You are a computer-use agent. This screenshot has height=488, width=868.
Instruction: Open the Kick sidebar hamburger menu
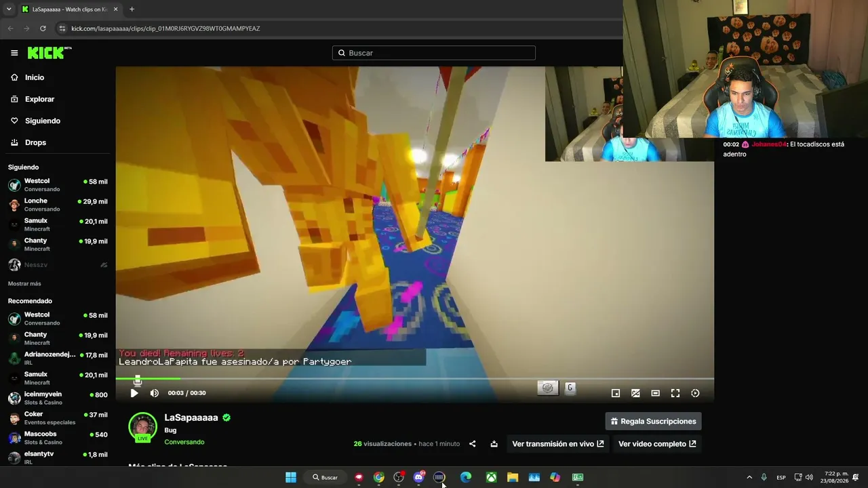(14, 53)
